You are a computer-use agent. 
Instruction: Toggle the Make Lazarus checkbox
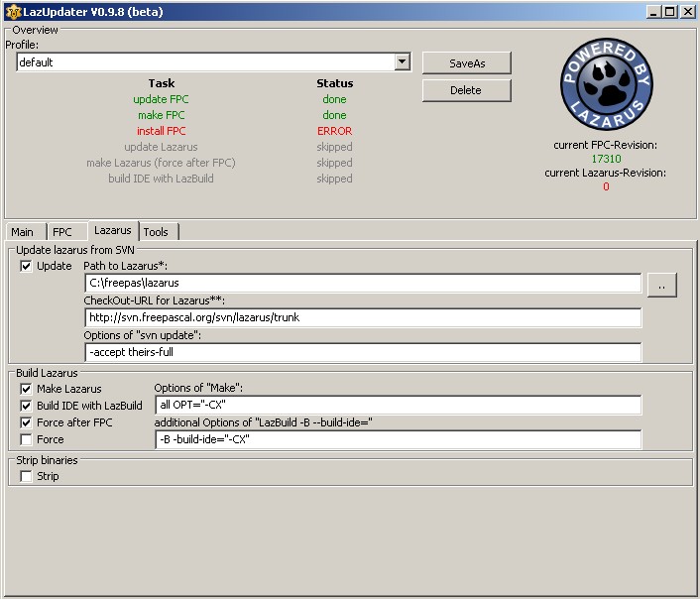[26, 389]
